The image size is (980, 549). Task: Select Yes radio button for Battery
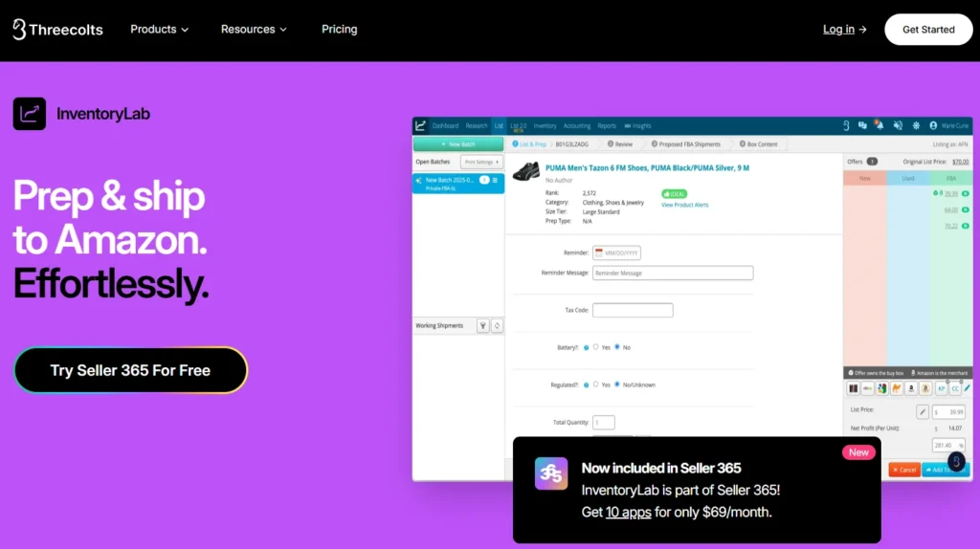point(596,347)
